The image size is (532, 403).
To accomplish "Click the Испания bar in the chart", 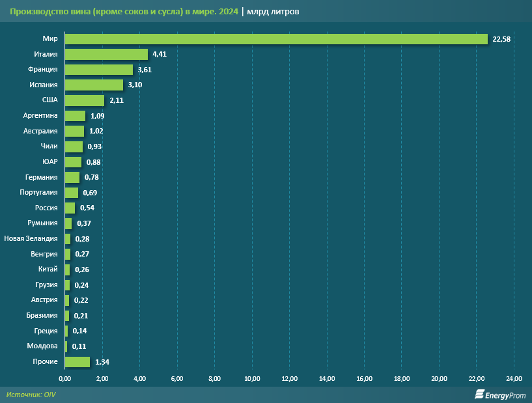I will (x=94, y=85).
